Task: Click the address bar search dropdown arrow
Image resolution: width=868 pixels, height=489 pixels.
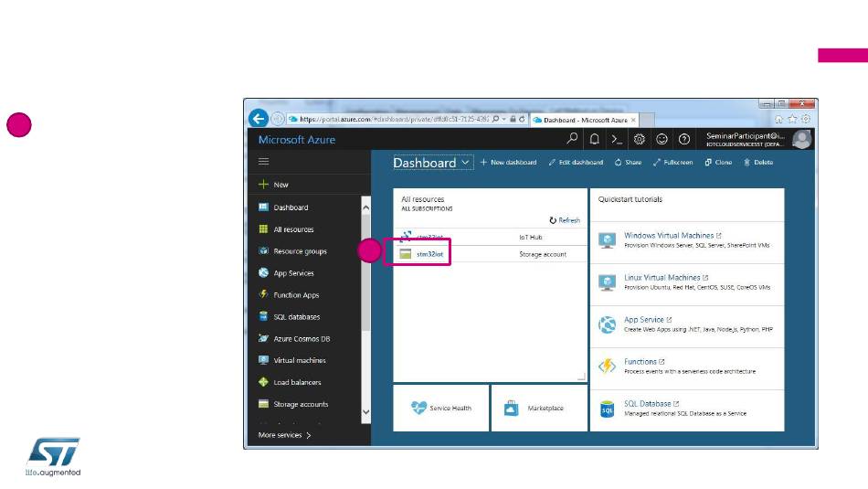Action: point(503,119)
